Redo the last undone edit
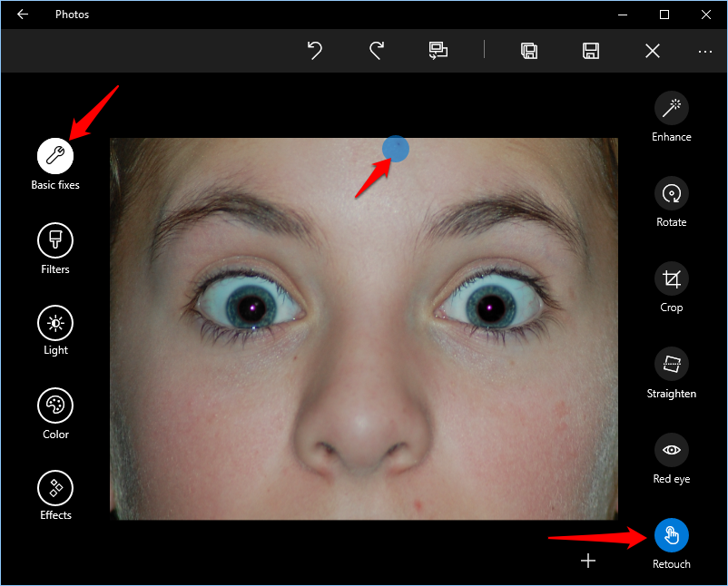The height and width of the screenshot is (586, 728). click(x=376, y=51)
